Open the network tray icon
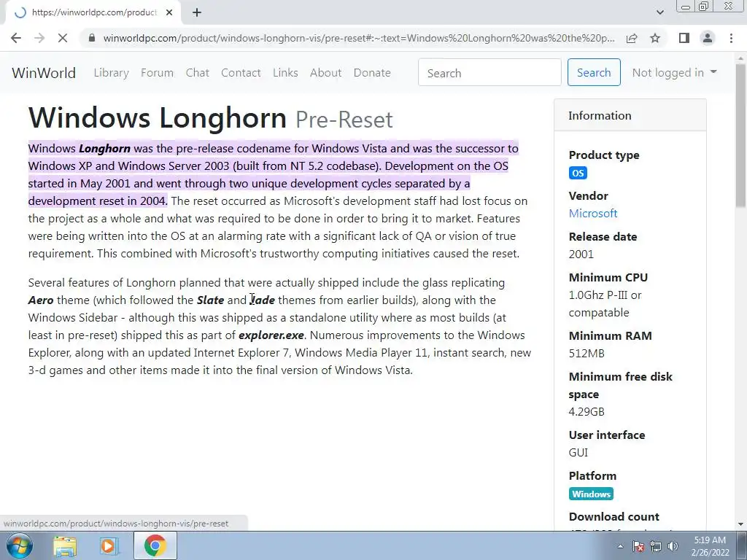Screen dimensions: 747x560 (x=656, y=546)
